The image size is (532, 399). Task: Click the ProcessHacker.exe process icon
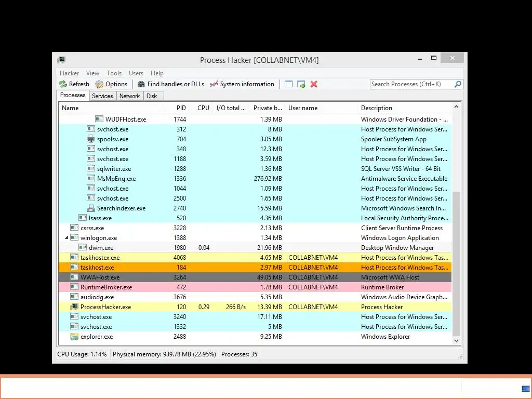click(74, 307)
